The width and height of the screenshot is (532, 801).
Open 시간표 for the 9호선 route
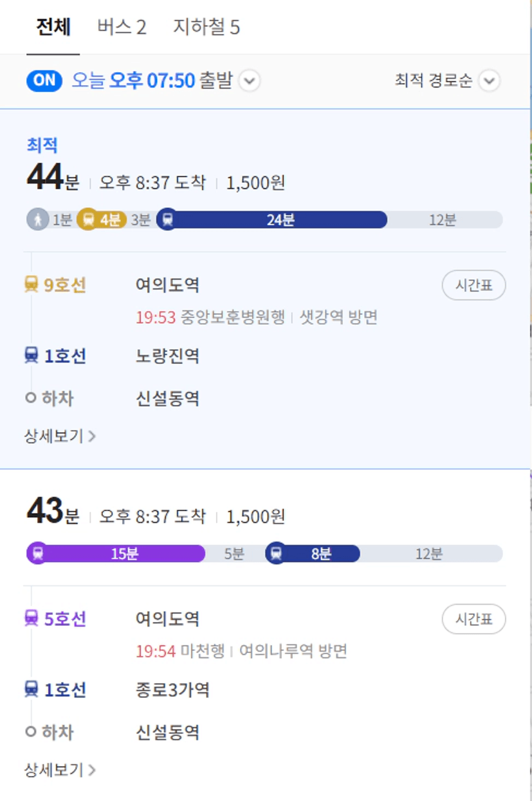474,285
